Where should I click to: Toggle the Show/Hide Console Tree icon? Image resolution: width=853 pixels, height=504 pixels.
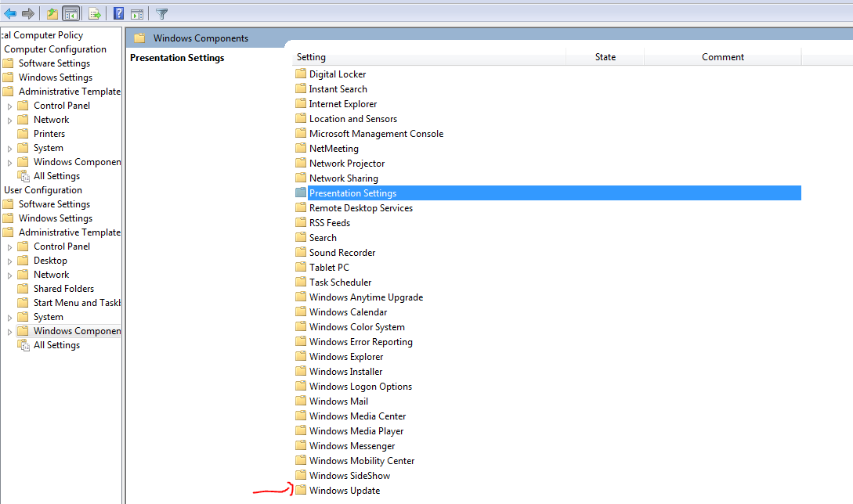(x=71, y=13)
